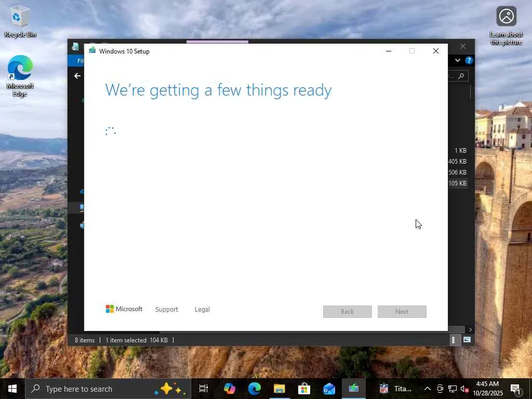Open Microsoft Store from the taskbar
Screen dimensions: 532x399
point(304,389)
